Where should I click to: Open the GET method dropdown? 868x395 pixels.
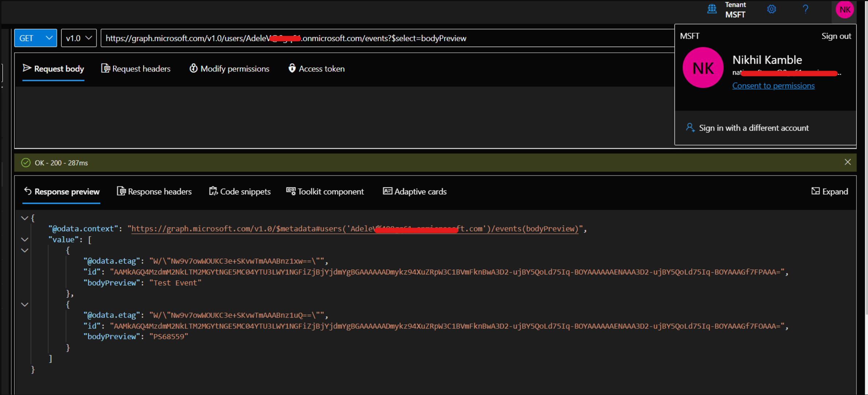click(x=35, y=38)
